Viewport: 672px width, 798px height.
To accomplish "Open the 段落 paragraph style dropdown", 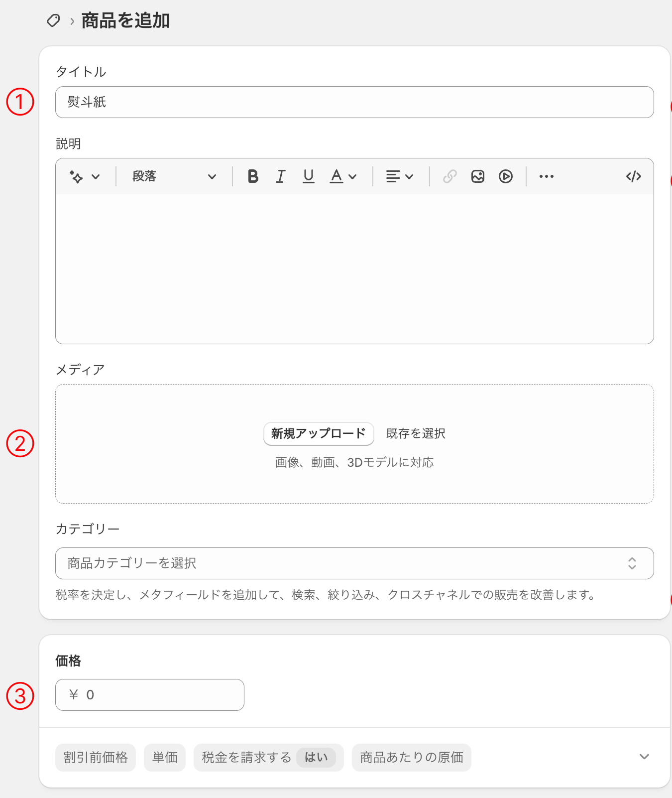I will tap(174, 176).
